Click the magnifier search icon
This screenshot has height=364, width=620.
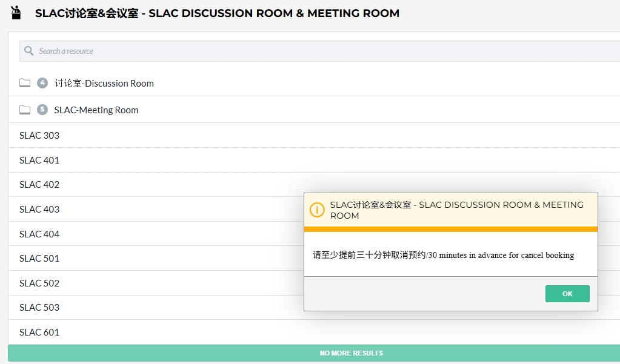coord(28,51)
